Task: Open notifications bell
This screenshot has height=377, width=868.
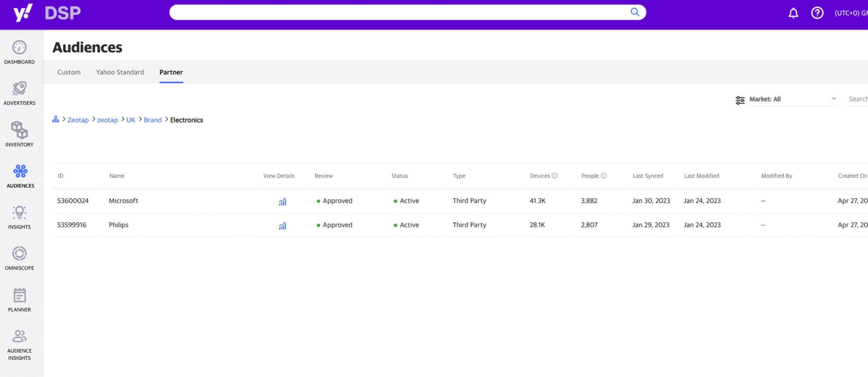Action: coord(793,13)
